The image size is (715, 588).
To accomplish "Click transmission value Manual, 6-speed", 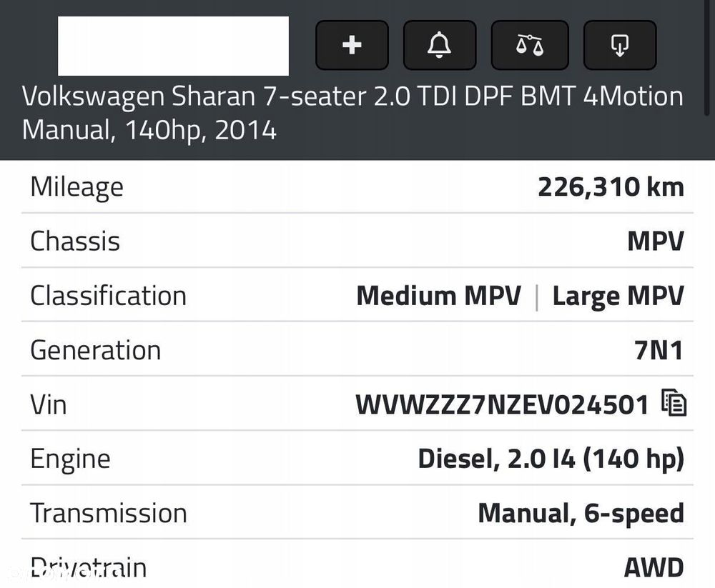I will click(581, 513).
